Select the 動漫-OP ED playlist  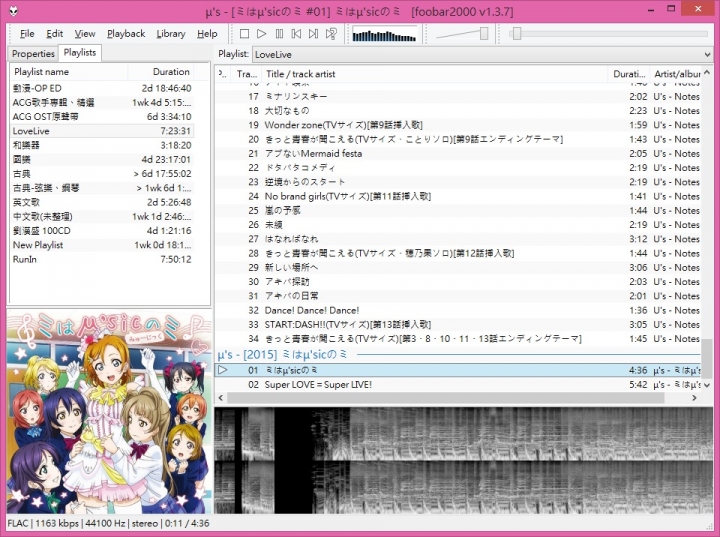point(102,88)
